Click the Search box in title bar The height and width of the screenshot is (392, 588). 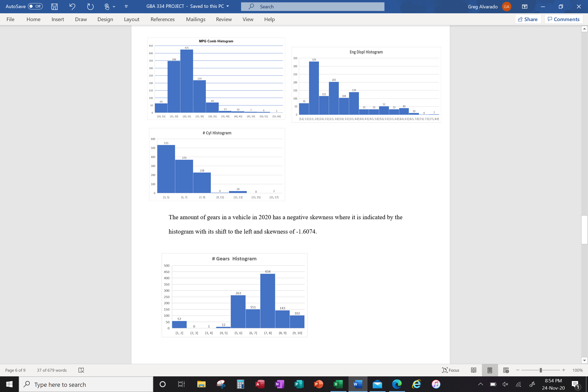[313, 7]
